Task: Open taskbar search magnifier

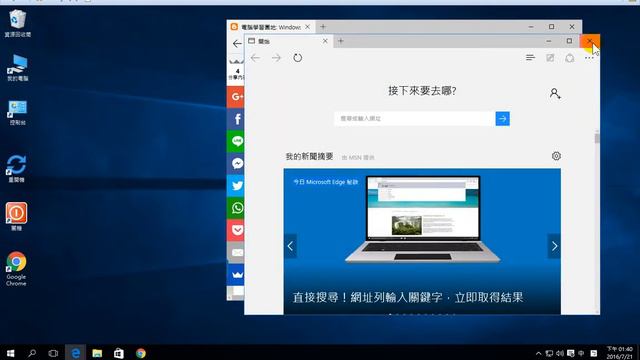Action: click(x=32, y=353)
